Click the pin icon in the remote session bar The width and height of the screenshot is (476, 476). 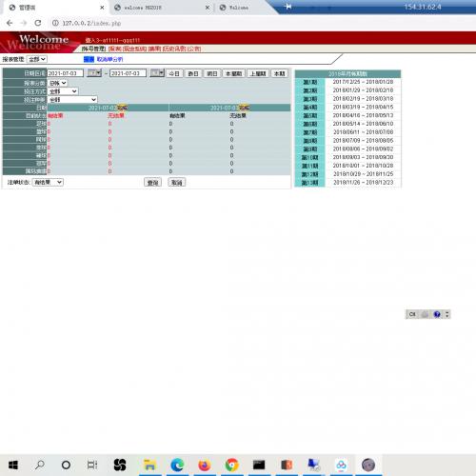[x=288, y=7]
